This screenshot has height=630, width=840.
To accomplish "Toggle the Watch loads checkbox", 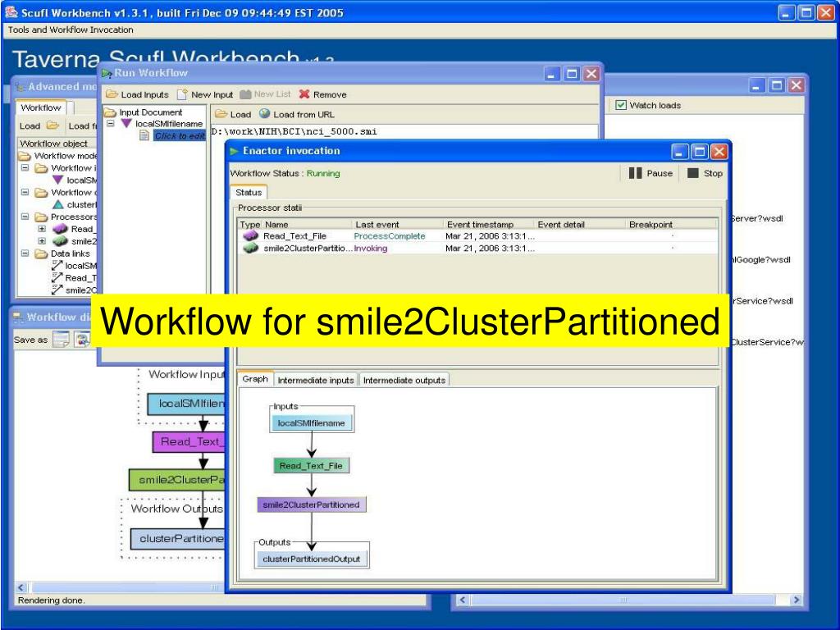I will coord(621,105).
